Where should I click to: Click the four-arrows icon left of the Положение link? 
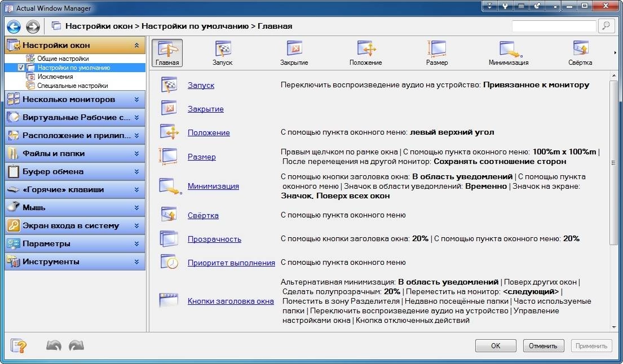170,132
